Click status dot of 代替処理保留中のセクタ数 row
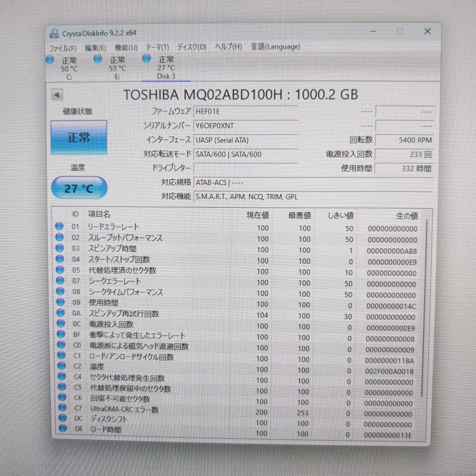The height and width of the screenshot is (476, 476). (x=62, y=386)
